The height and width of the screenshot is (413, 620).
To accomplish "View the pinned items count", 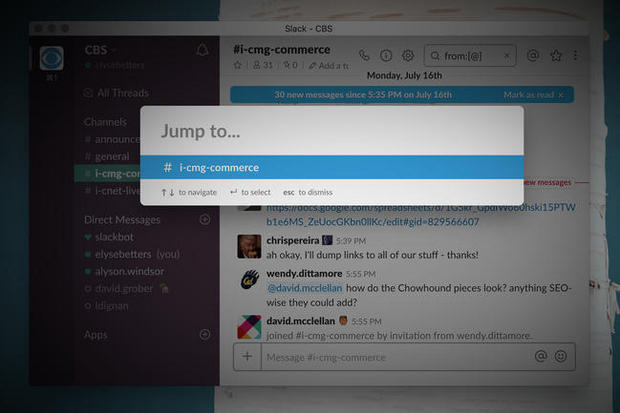I will tap(291, 65).
